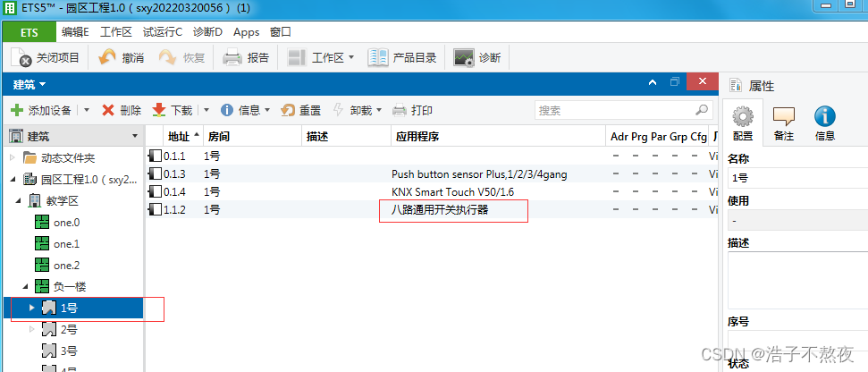The height and width of the screenshot is (372, 868).
Task: Expand the 1号 room node
Action: (31, 308)
